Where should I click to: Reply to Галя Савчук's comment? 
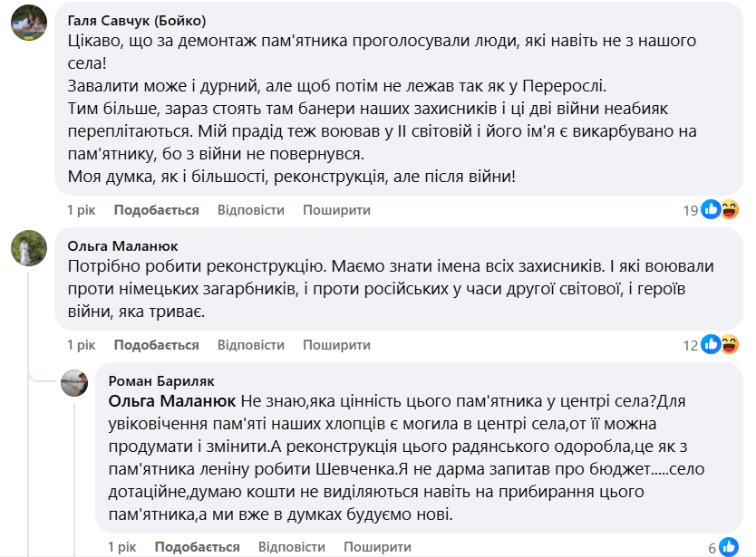pyautogui.click(x=250, y=210)
